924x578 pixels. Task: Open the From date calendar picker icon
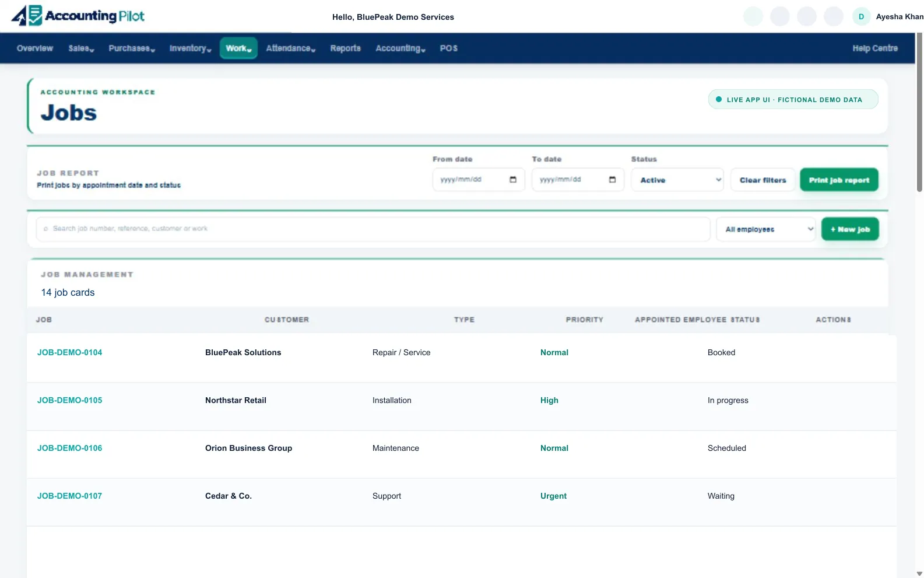tap(513, 180)
